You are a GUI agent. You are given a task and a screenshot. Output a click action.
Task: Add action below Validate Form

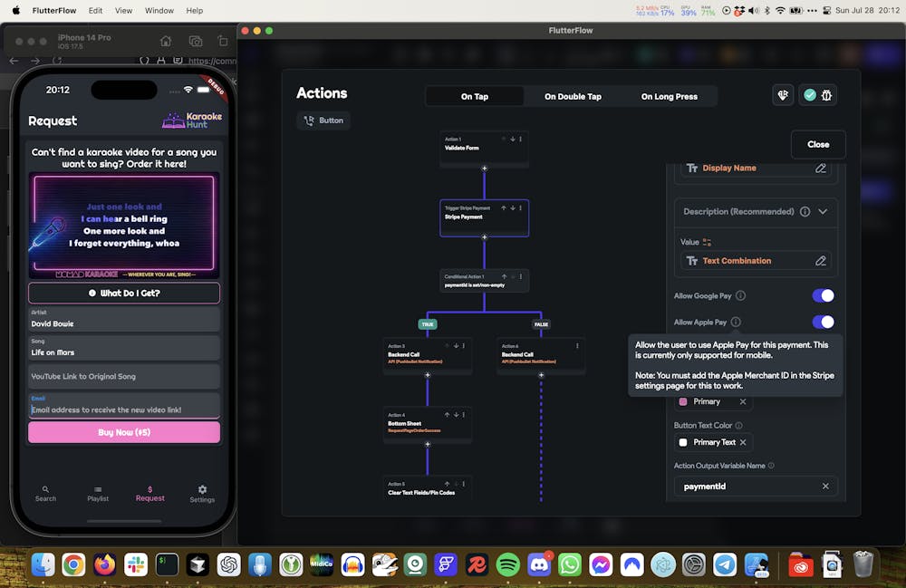click(x=484, y=169)
